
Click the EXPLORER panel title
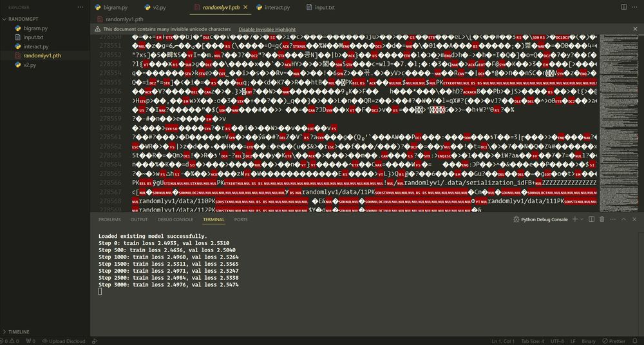click(19, 7)
